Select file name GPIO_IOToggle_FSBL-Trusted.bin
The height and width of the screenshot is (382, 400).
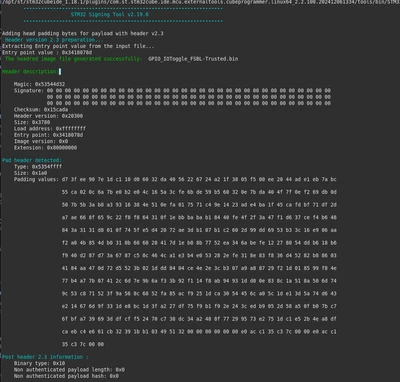pos(193,59)
